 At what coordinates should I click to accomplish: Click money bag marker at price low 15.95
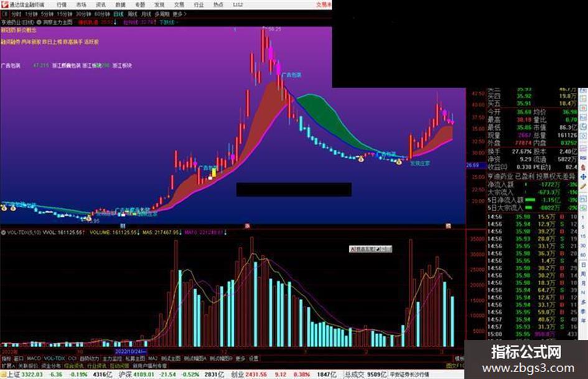click(x=88, y=218)
